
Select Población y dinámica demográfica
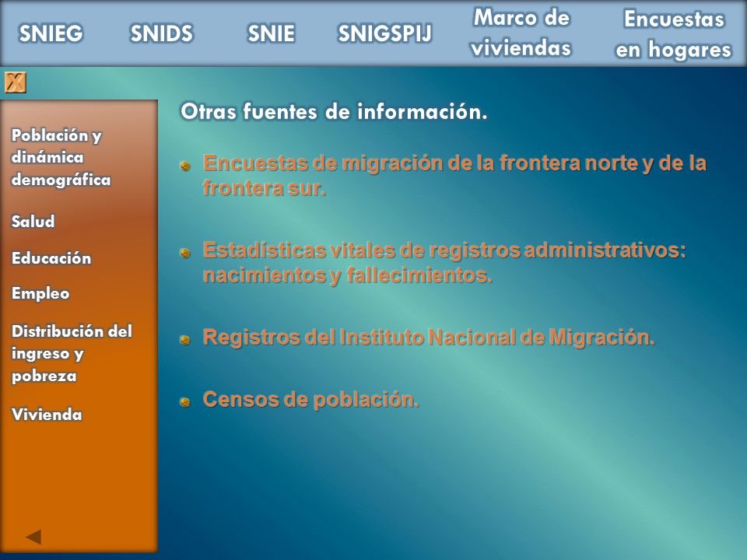pos(61,158)
